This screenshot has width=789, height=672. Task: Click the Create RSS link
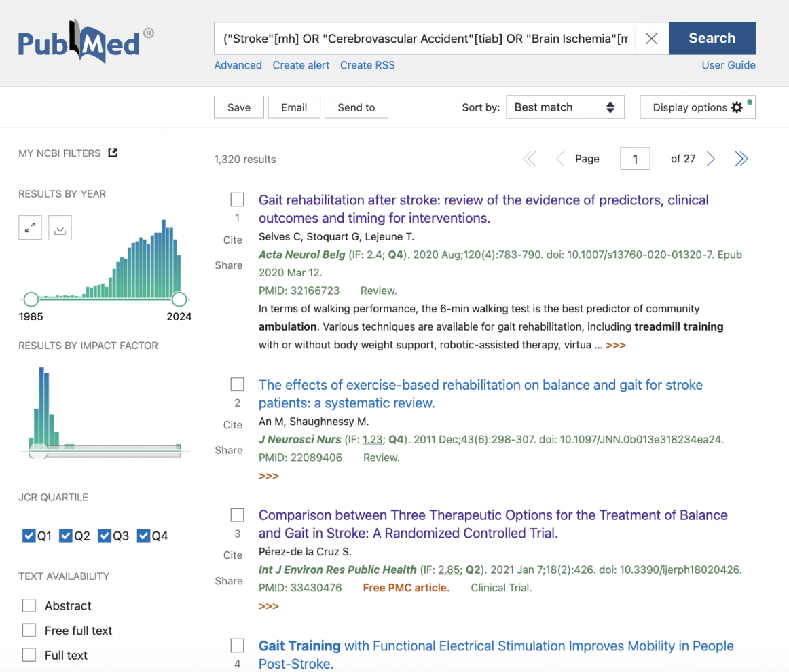367,65
